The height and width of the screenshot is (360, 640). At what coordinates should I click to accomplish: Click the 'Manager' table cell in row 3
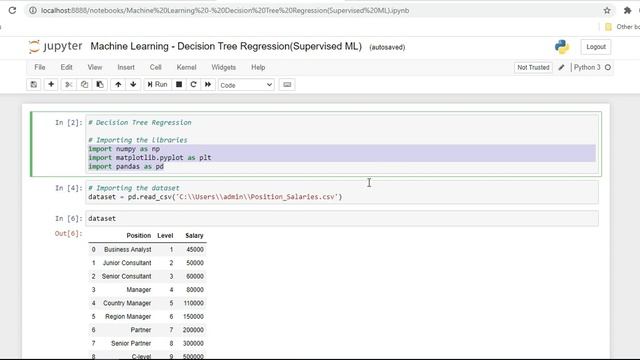[x=139, y=290]
